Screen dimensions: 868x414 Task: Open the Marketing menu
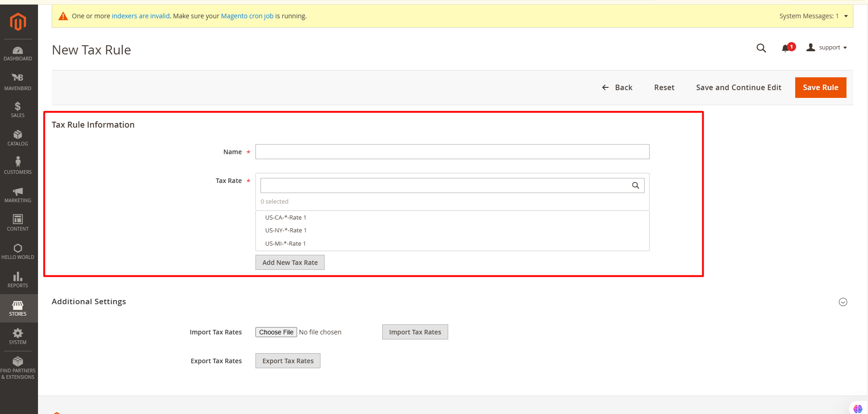pyautogui.click(x=18, y=195)
